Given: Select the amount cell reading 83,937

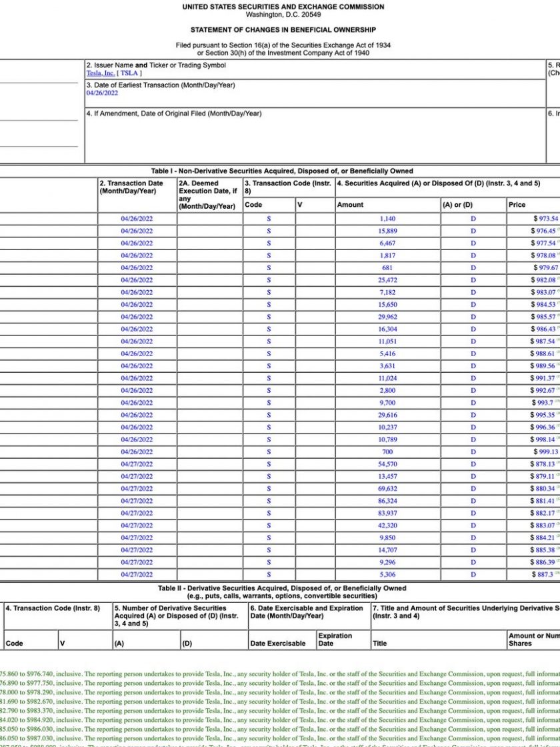Looking at the screenshot, I should point(387,514).
